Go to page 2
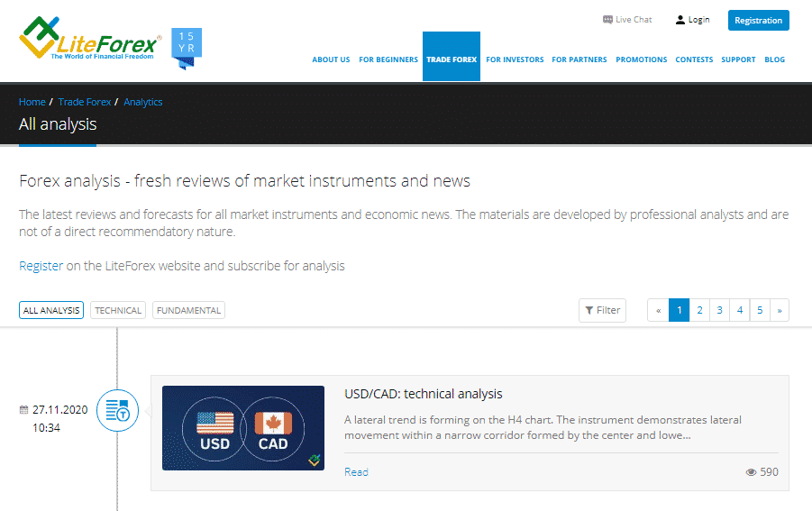The height and width of the screenshot is (511, 812). pyautogui.click(x=699, y=310)
